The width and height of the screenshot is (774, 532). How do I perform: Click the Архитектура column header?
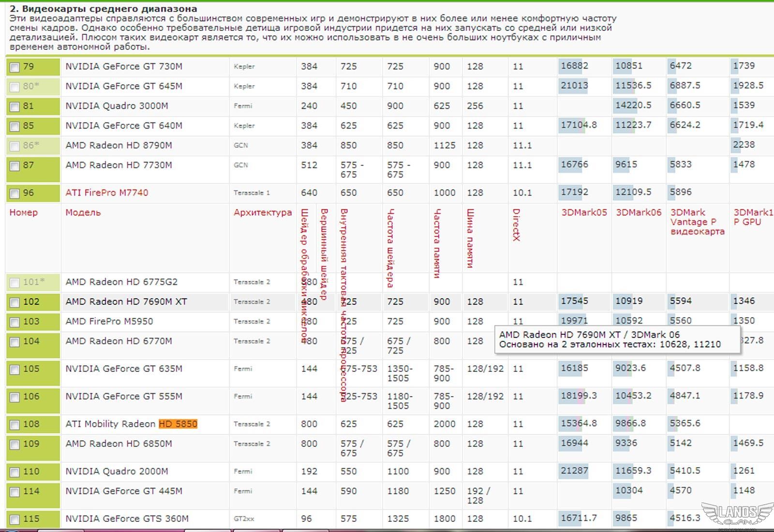pos(263,212)
